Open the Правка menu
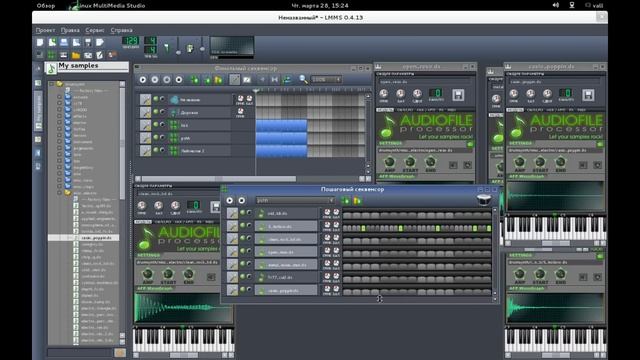Screen dimensions: 640x360 (x=70, y=30)
